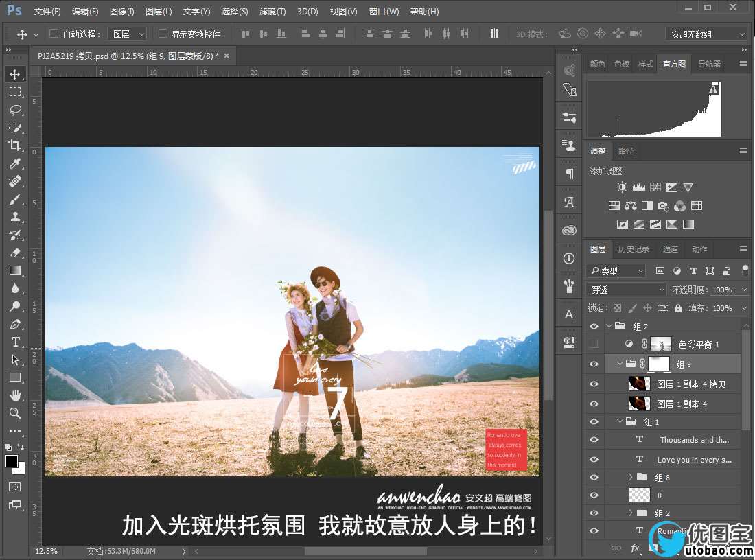The width and height of the screenshot is (755, 560).
Task: Open the Info panel icon
Action: click(x=569, y=259)
